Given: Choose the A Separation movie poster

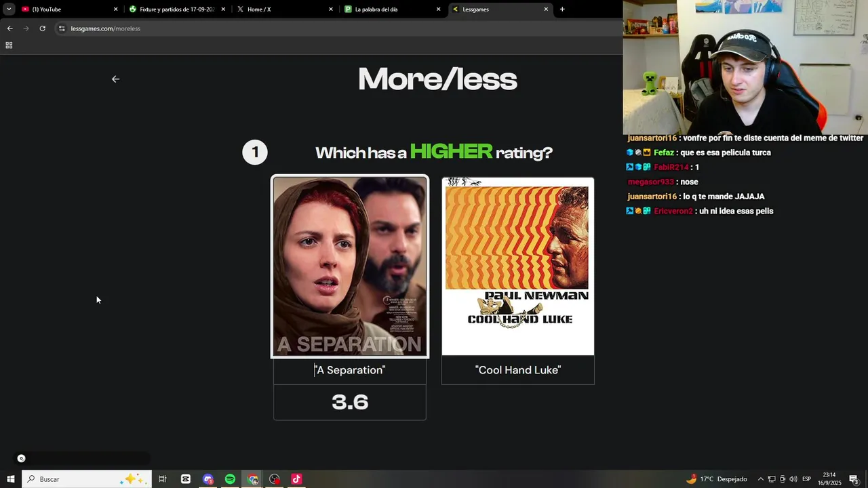Looking at the screenshot, I should (x=350, y=266).
